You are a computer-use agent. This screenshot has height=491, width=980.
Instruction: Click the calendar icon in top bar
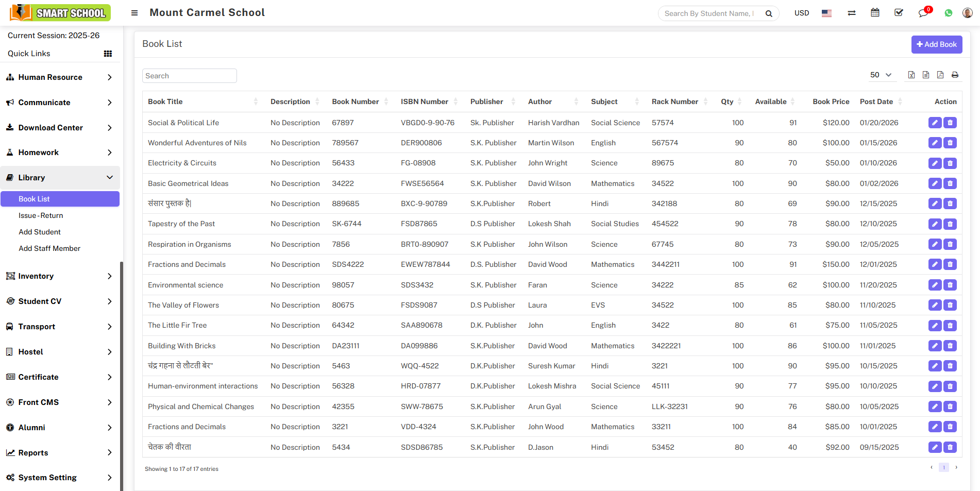click(875, 13)
